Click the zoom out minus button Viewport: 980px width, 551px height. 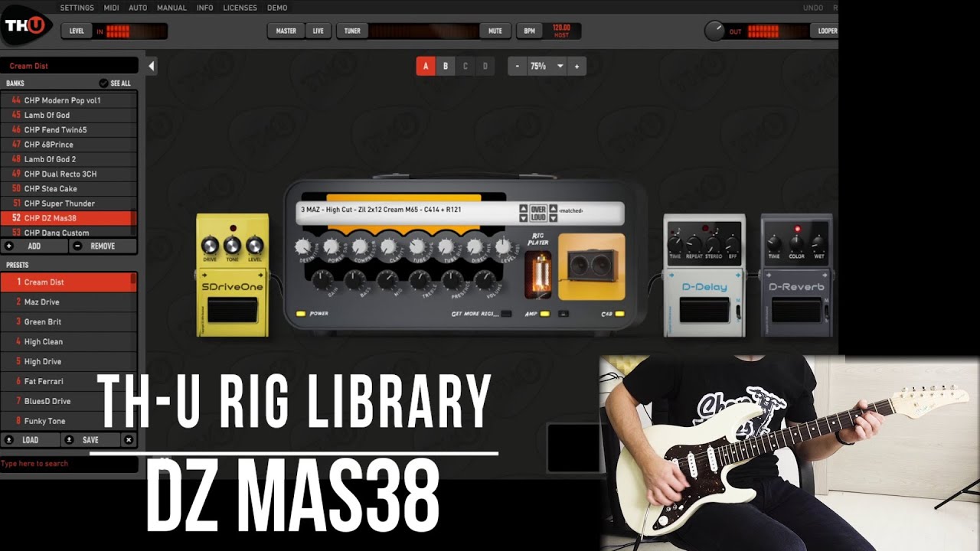[518, 67]
